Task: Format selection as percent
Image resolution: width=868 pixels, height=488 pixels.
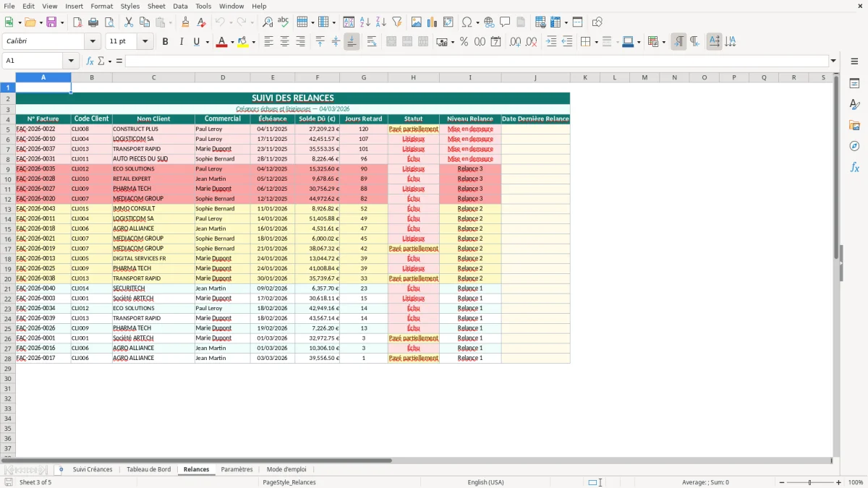Action: [x=464, y=42]
